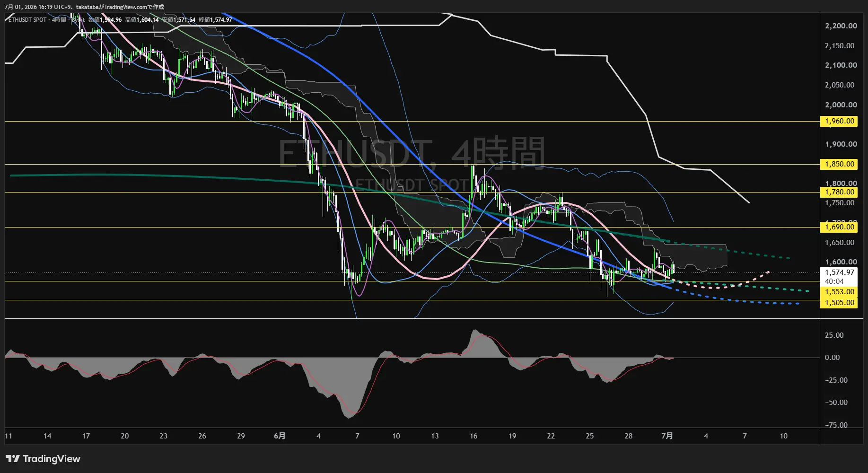Click the yellow 1,690.00 price label
Viewport: 868px width, 473px height.
pos(840,227)
